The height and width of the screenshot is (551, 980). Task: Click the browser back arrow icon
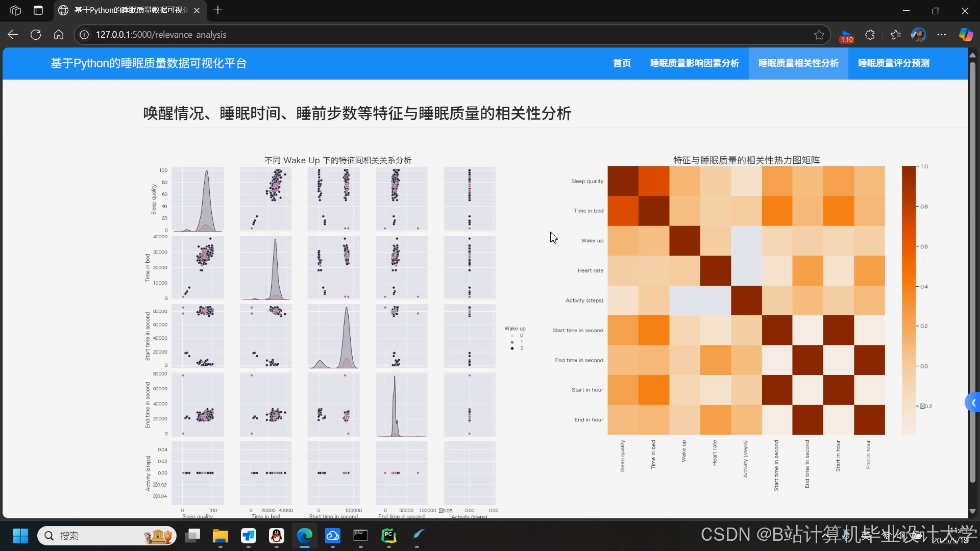13,35
